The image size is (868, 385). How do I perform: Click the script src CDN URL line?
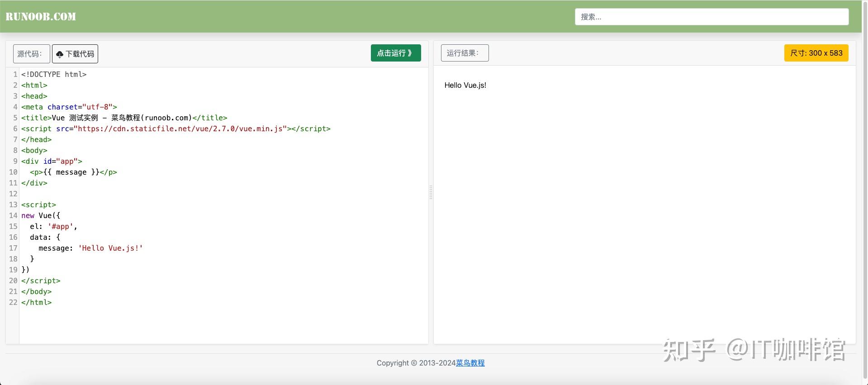coord(176,128)
